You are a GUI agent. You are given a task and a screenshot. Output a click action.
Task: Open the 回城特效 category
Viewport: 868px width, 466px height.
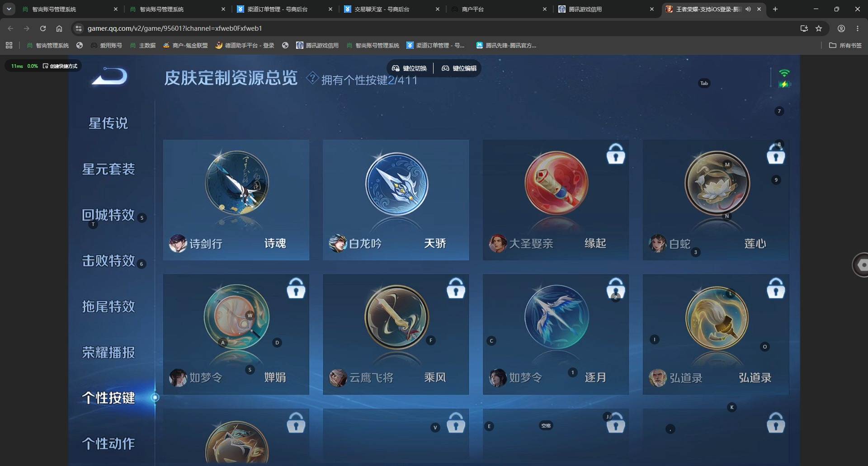click(x=108, y=215)
